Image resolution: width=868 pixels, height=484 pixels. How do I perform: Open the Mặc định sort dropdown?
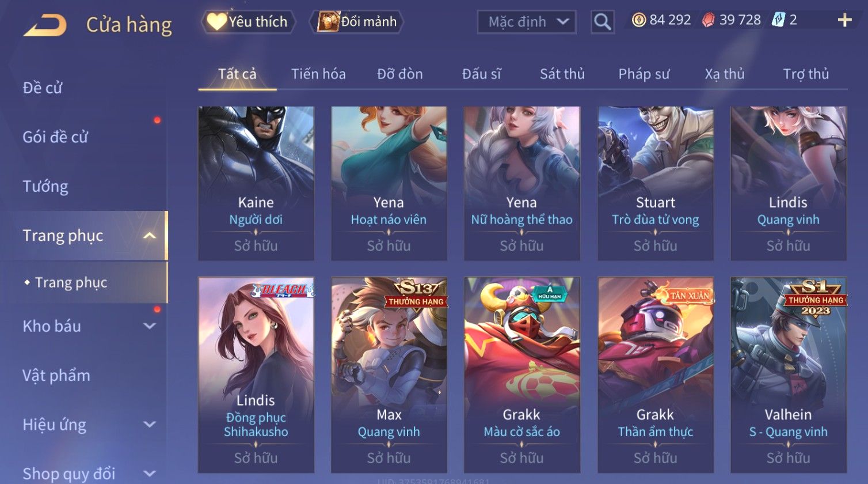click(526, 22)
